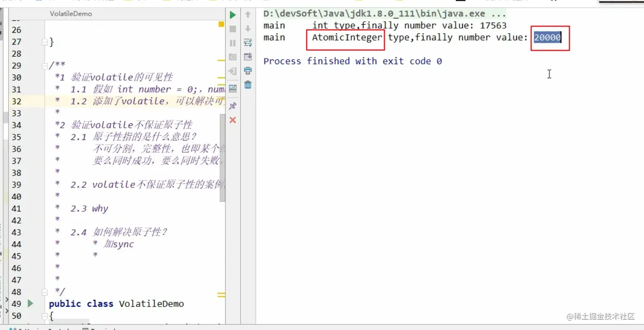Screen dimensions: 644x330
Task: Restore the run panel layout
Action: (x=233, y=88)
